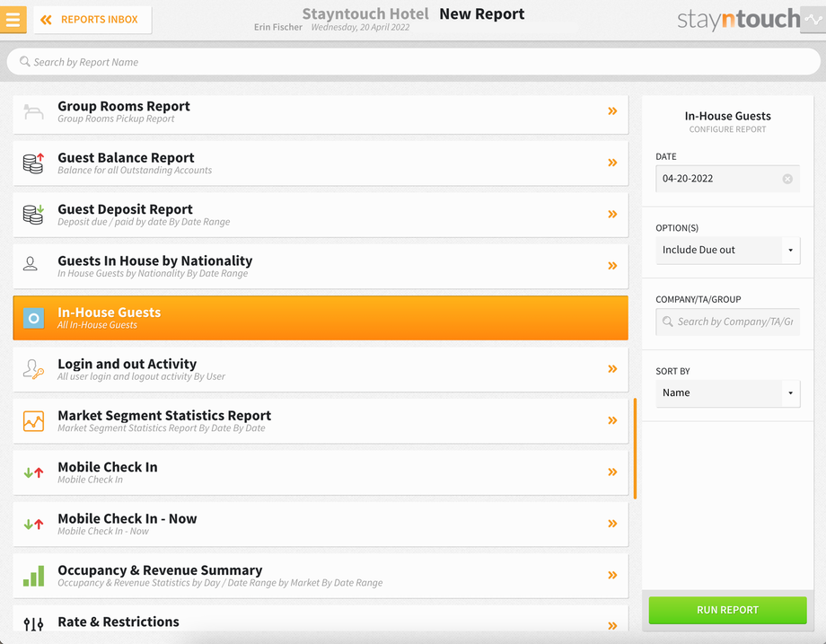The width and height of the screenshot is (826, 644).
Task: Expand Guest Balance Report with its chevron
Action: [612, 163]
